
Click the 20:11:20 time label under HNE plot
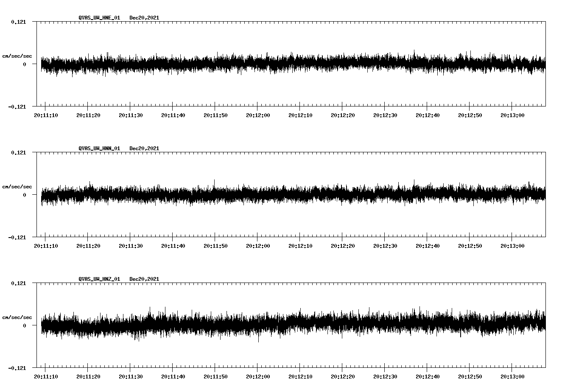88,115
